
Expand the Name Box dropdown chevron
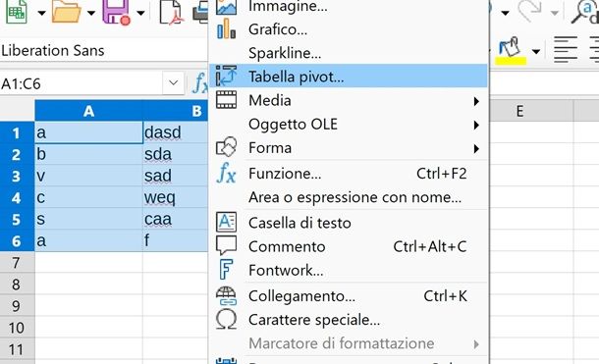tap(174, 82)
